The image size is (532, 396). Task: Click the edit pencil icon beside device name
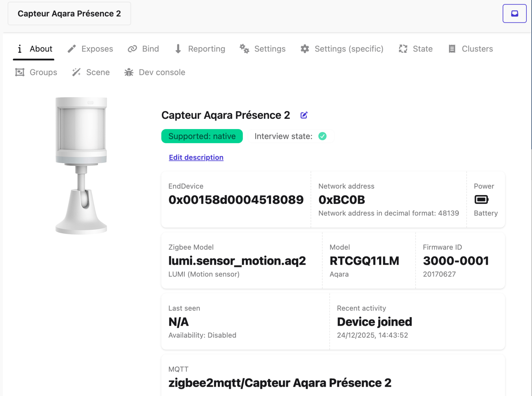pos(304,115)
